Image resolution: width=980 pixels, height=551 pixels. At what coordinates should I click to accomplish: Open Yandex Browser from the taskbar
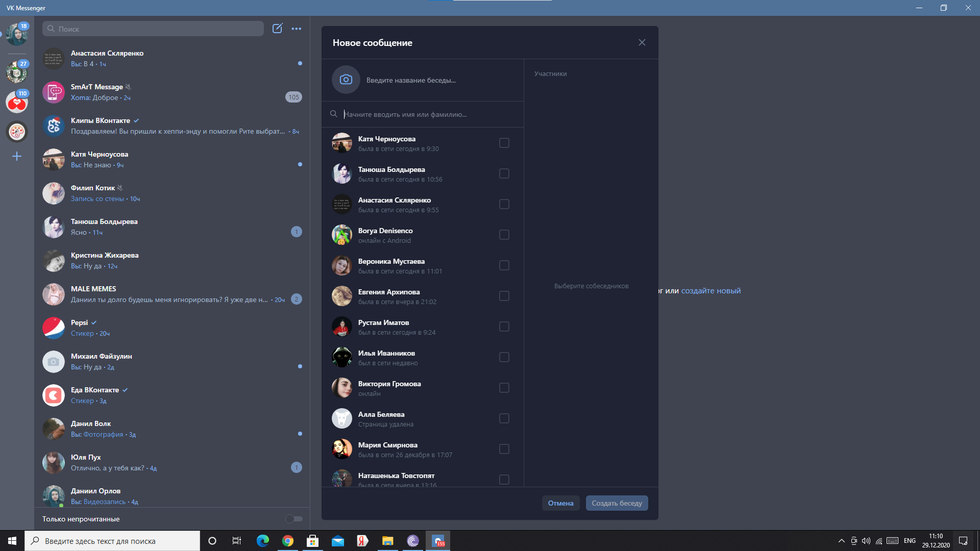[x=362, y=541]
